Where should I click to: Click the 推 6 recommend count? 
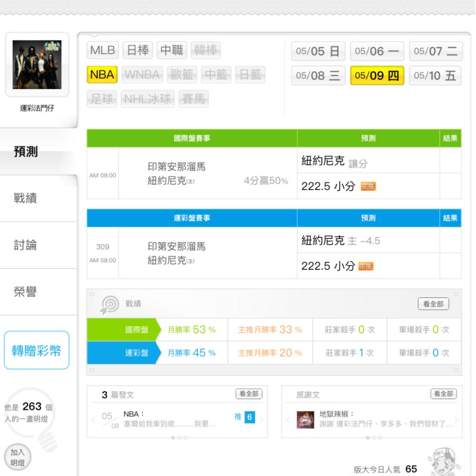pyautogui.click(x=245, y=417)
